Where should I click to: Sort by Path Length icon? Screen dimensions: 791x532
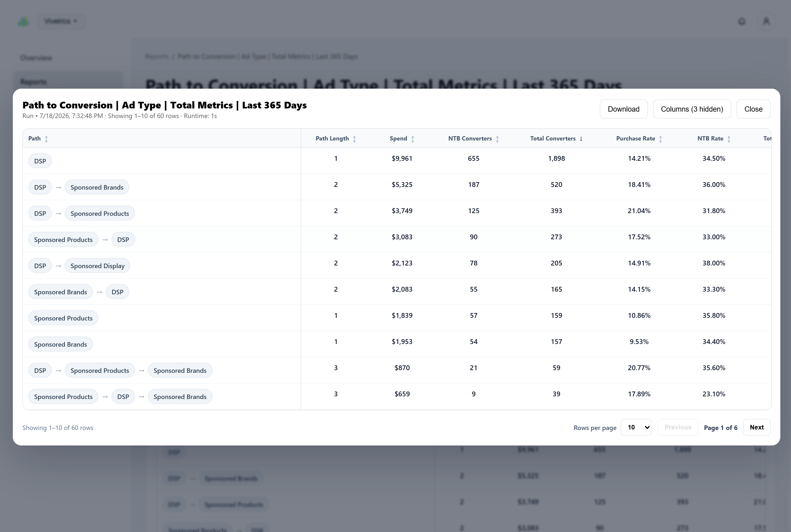(x=354, y=139)
